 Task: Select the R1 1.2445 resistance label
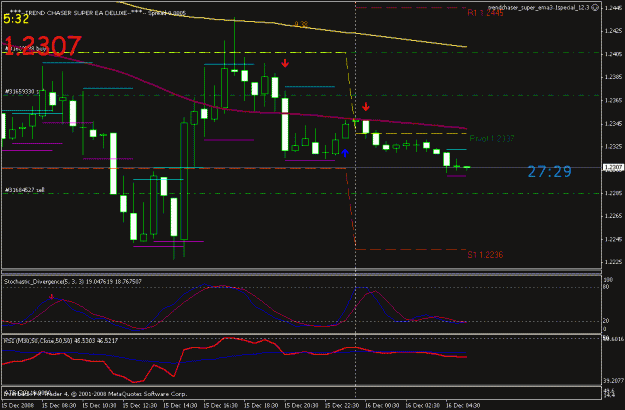(485, 13)
